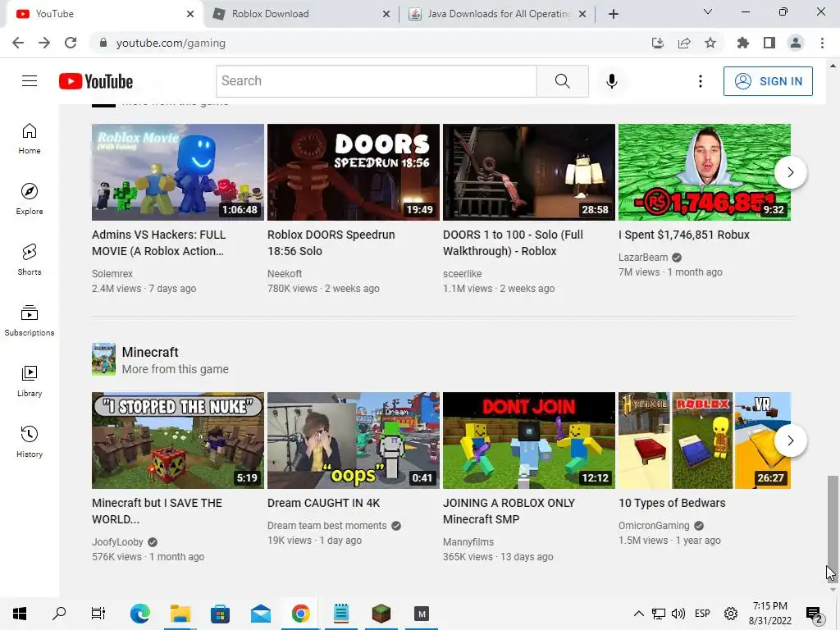Open the LazarBeam channel link
The image size is (840, 630).
[x=643, y=257]
